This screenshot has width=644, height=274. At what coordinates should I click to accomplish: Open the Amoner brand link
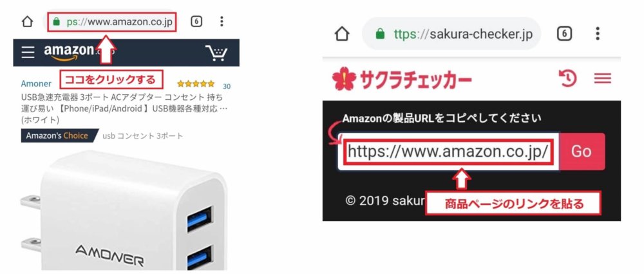pos(36,84)
